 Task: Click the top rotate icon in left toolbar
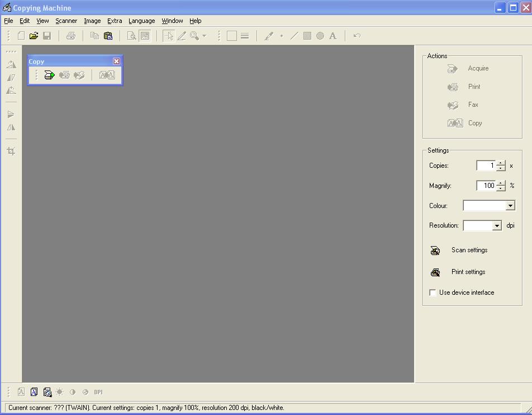11,64
